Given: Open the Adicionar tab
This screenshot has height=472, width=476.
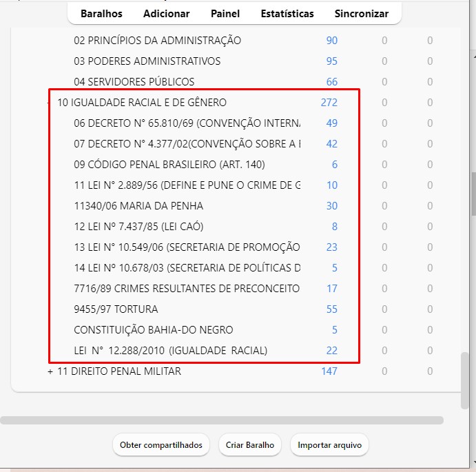Looking at the screenshot, I should coord(166,14).
